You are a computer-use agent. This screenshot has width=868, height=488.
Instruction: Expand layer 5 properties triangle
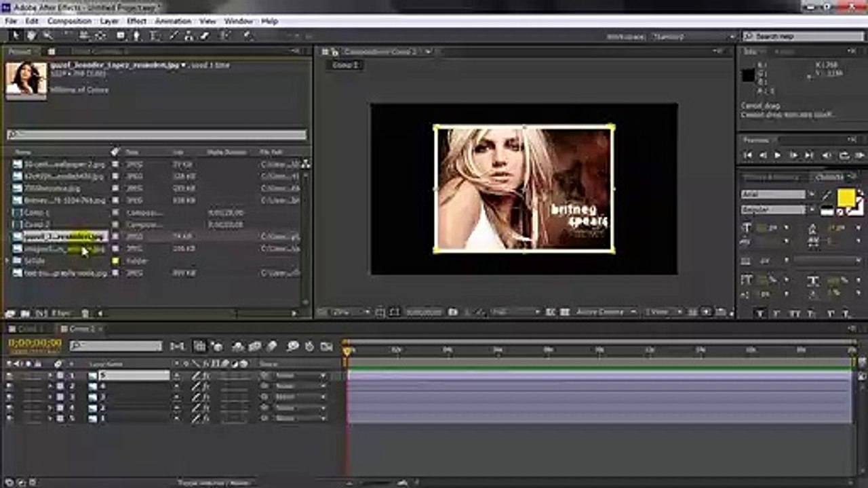point(50,419)
